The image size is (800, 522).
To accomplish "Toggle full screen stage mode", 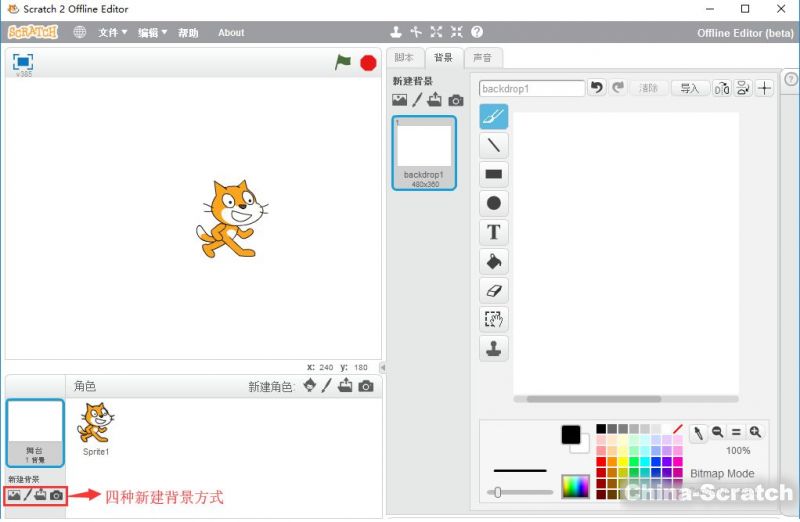I will coord(23,62).
